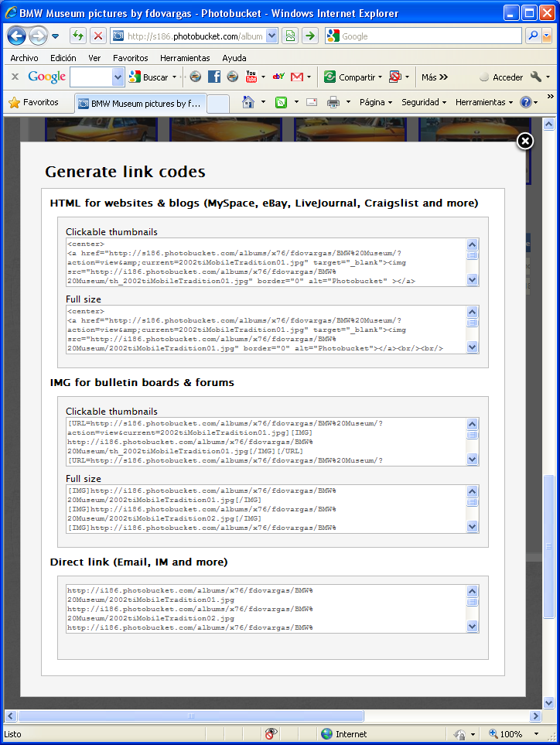Click the magnifier Search button
Viewport: 560px width, 745px height.
[x=534, y=36]
